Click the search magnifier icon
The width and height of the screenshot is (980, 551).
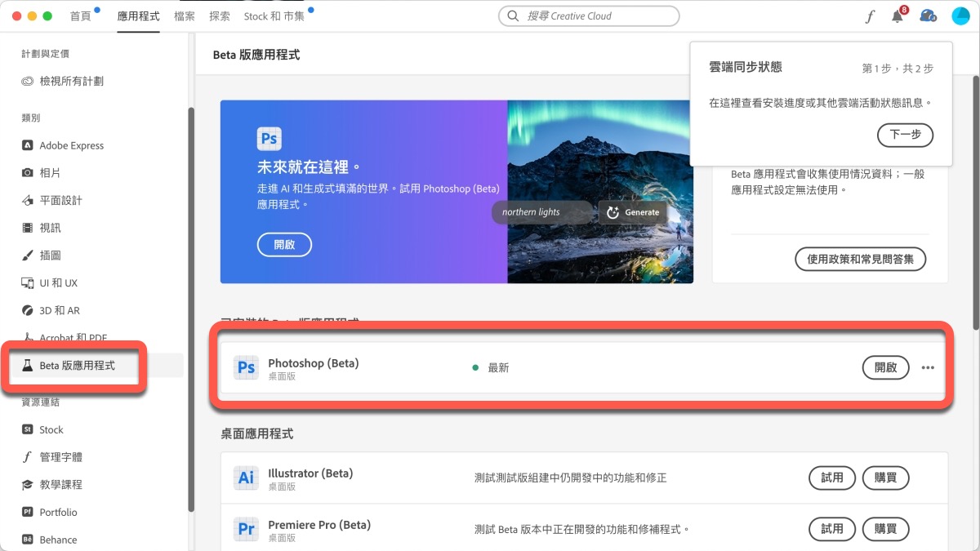pyautogui.click(x=513, y=16)
